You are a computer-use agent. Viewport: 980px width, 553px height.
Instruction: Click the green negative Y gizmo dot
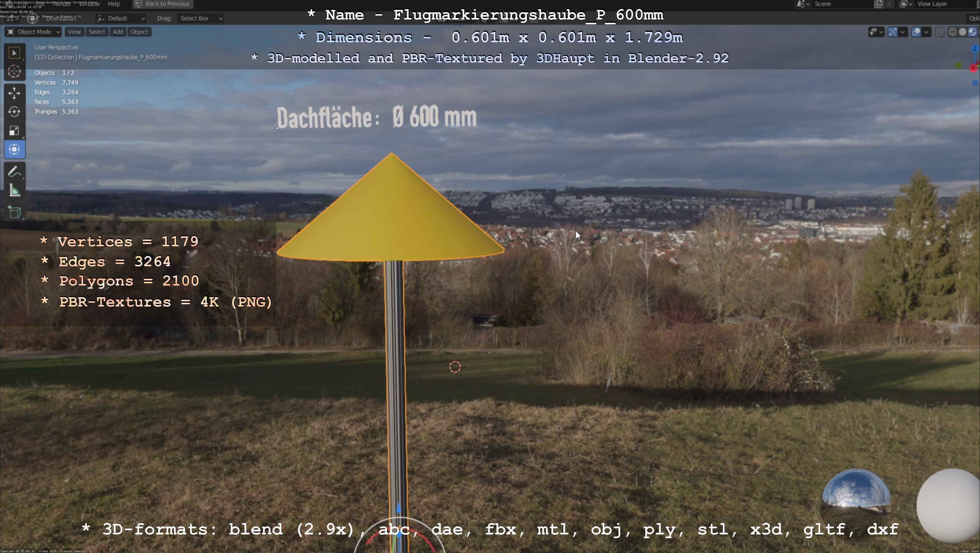[x=959, y=66]
